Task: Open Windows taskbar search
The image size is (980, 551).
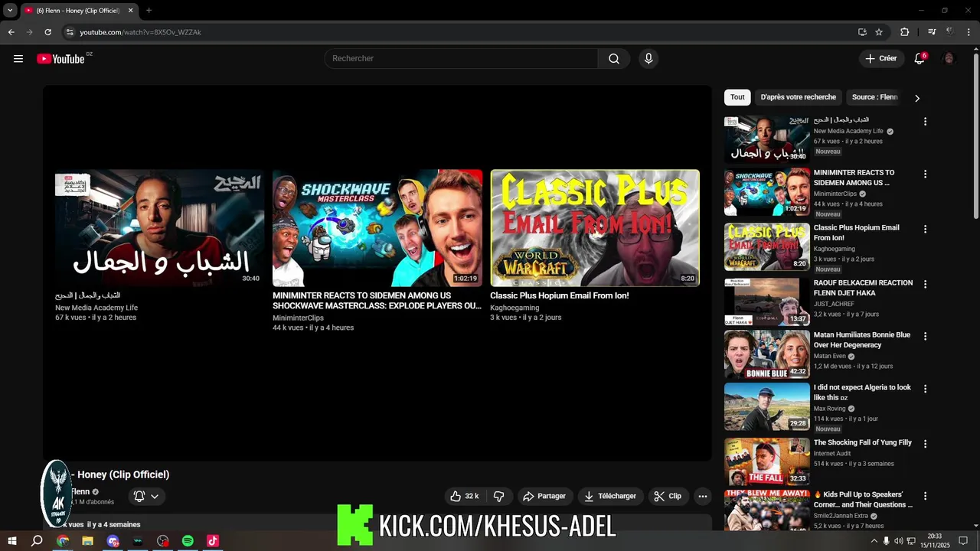Action: pos(37,541)
